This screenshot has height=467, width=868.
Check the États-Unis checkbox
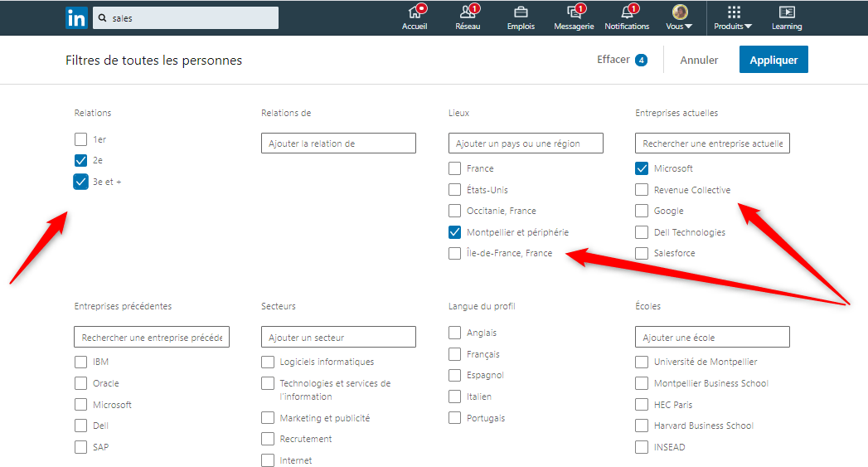(x=454, y=189)
